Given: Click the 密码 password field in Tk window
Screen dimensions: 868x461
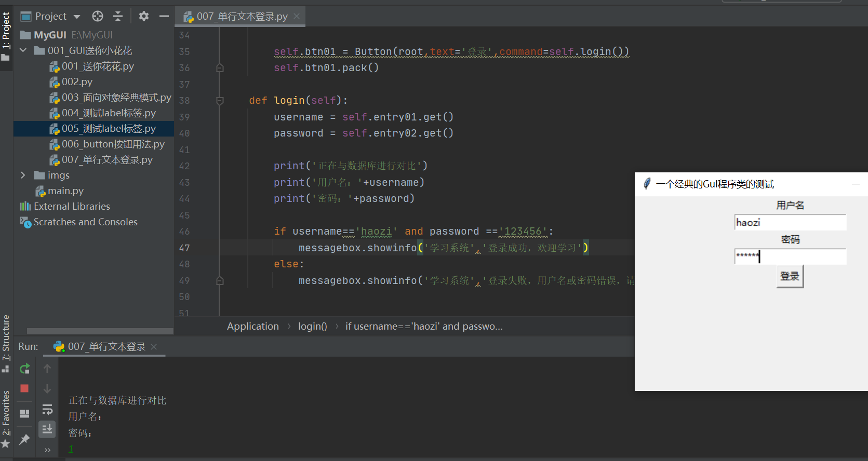Looking at the screenshot, I should [790, 256].
